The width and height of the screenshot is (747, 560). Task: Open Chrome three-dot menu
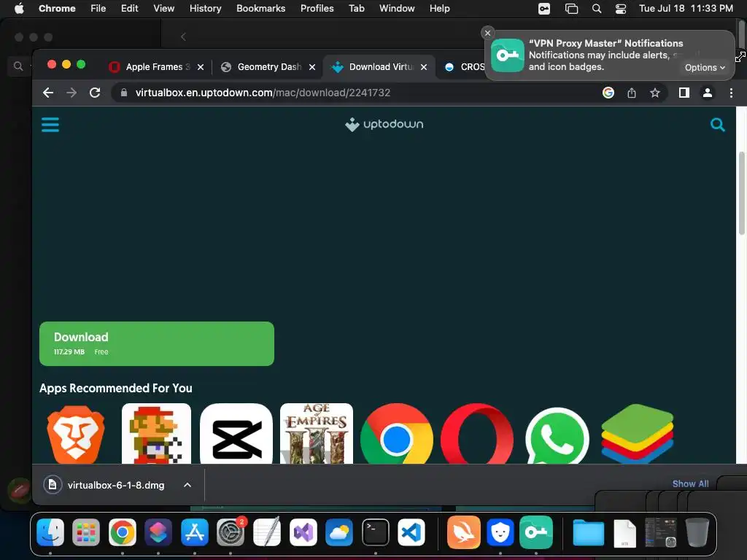point(731,93)
